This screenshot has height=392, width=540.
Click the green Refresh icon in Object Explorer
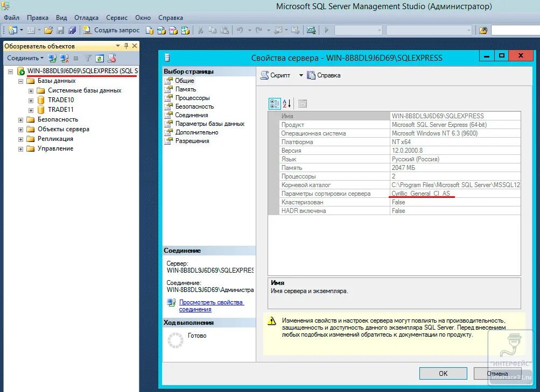click(100, 59)
